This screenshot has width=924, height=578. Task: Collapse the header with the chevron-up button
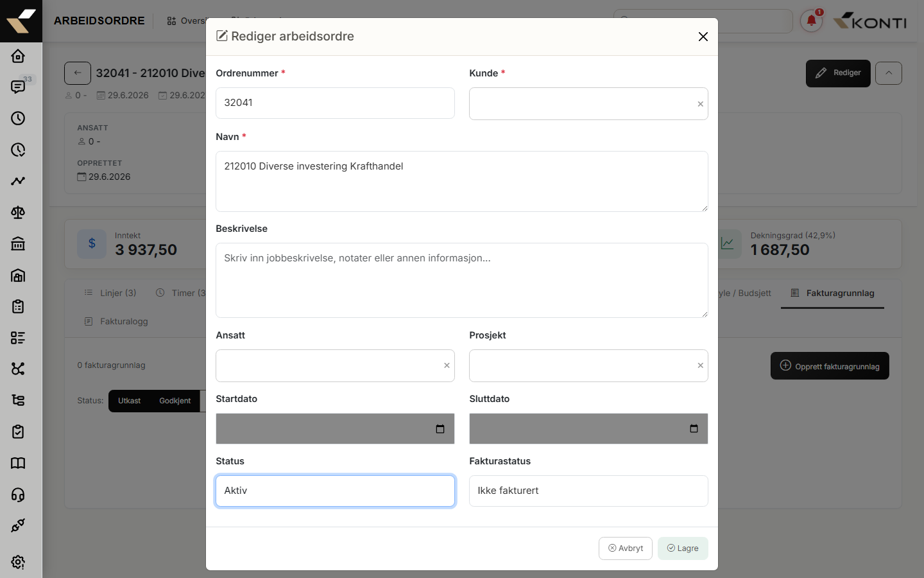tap(889, 73)
